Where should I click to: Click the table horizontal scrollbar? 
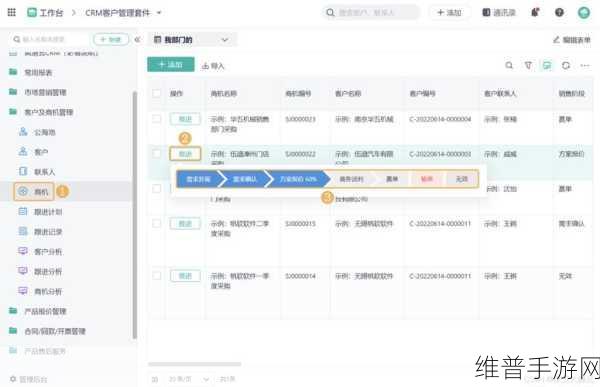tap(194, 364)
